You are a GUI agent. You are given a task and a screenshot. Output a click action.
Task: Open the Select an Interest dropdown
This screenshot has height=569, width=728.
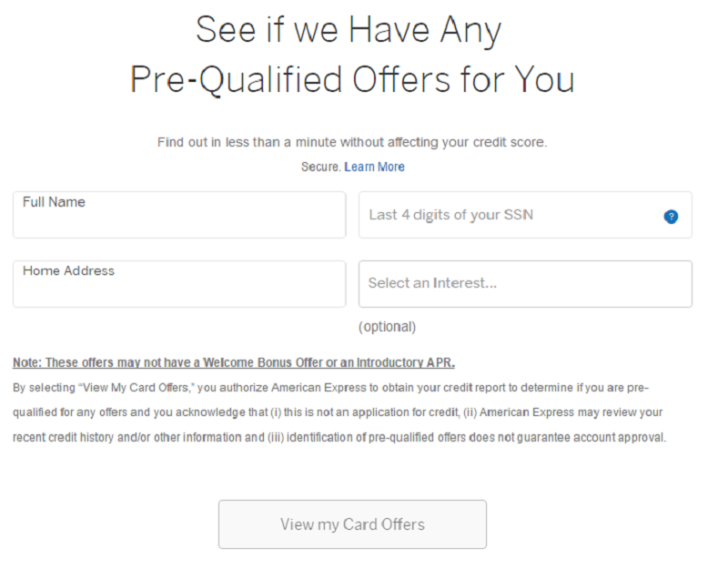525,283
